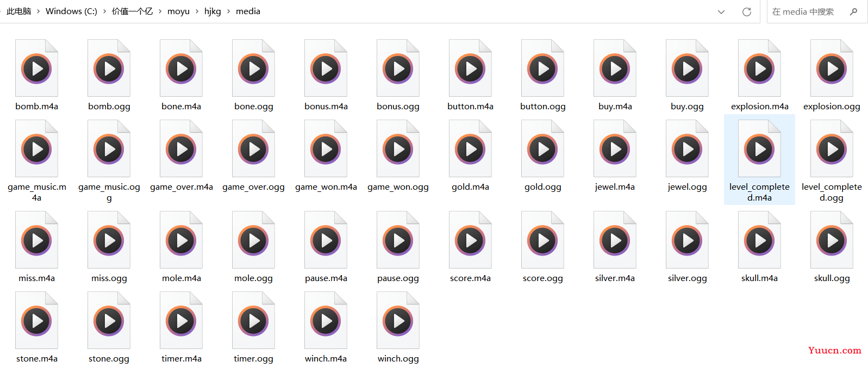Screen dimensions: 868x380
Task: Click the level_completed.ogg filename label
Action: pyautogui.click(x=832, y=192)
